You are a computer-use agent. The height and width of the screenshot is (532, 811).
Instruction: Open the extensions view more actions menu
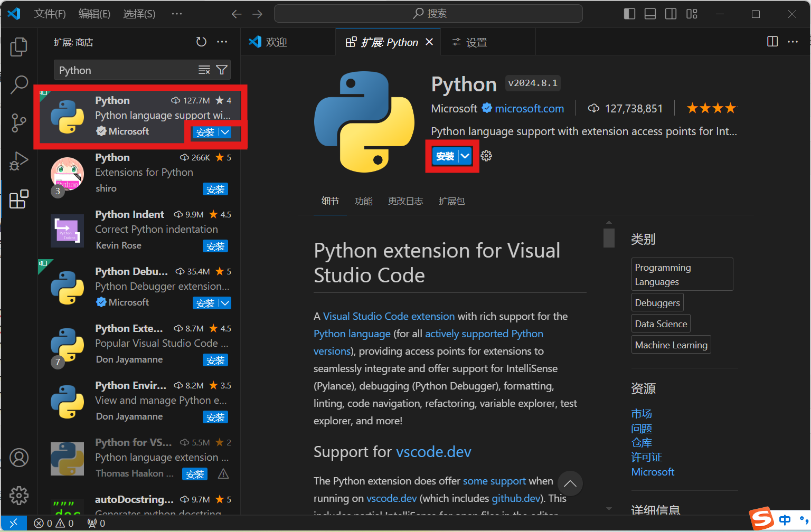pyautogui.click(x=222, y=42)
